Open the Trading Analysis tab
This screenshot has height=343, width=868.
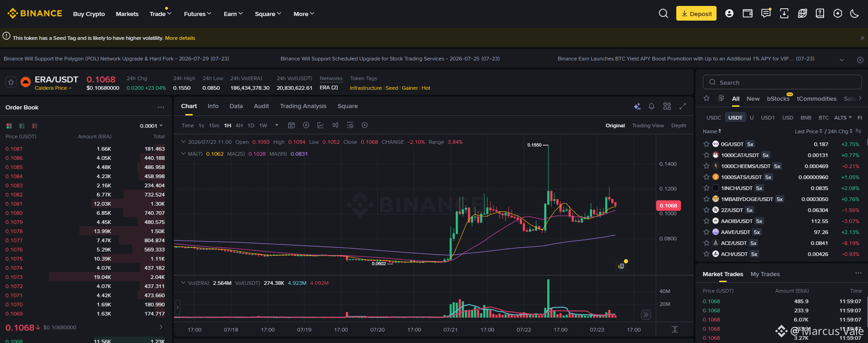303,106
